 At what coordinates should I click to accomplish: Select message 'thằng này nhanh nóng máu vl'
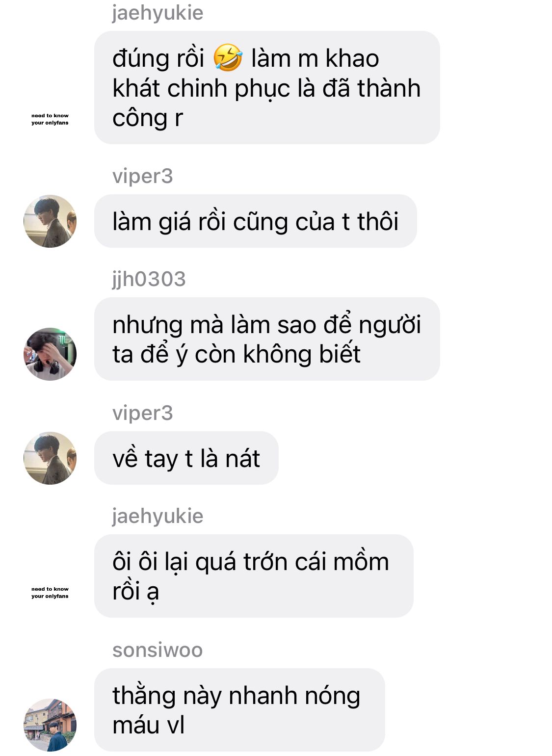point(239,710)
